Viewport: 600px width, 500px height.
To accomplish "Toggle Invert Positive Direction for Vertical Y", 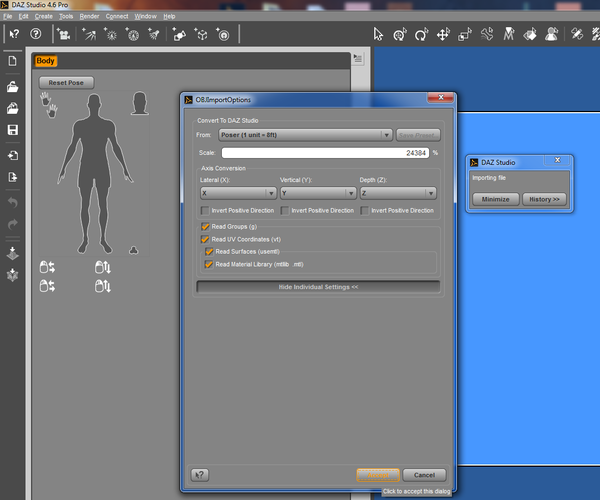I will [285, 211].
